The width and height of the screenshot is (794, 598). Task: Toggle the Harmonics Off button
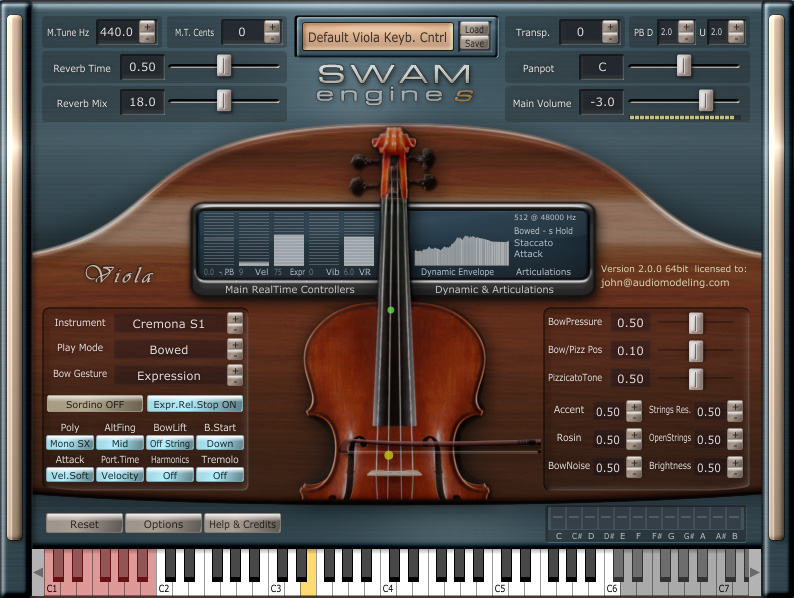[x=170, y=475]
